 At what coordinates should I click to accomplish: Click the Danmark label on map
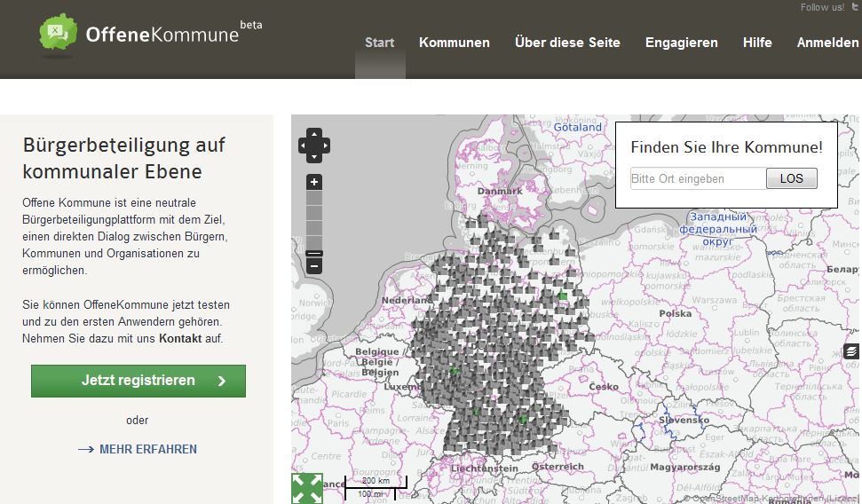coord(500,192)
